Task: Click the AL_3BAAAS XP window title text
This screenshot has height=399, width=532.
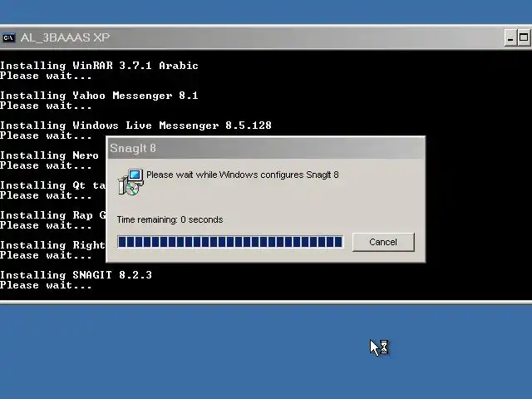Action: coord(65,37)
